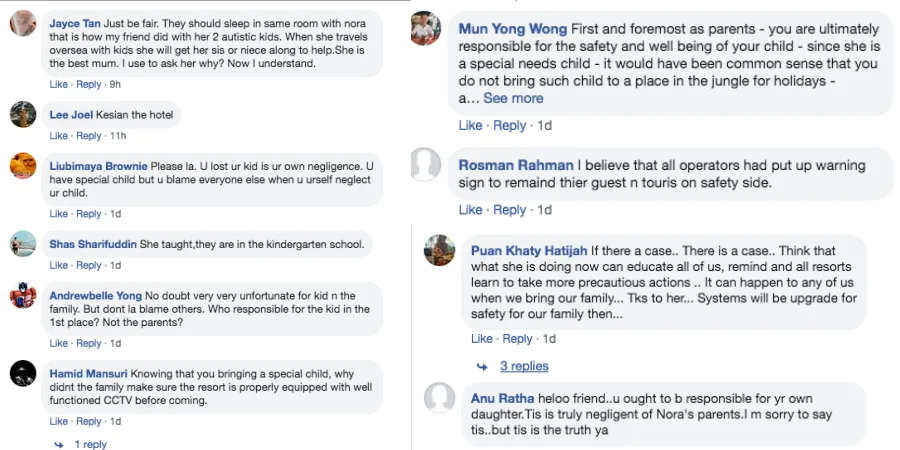Open Anu Ratha's profile name link
900x450 pixels.
tap(501, 398)
